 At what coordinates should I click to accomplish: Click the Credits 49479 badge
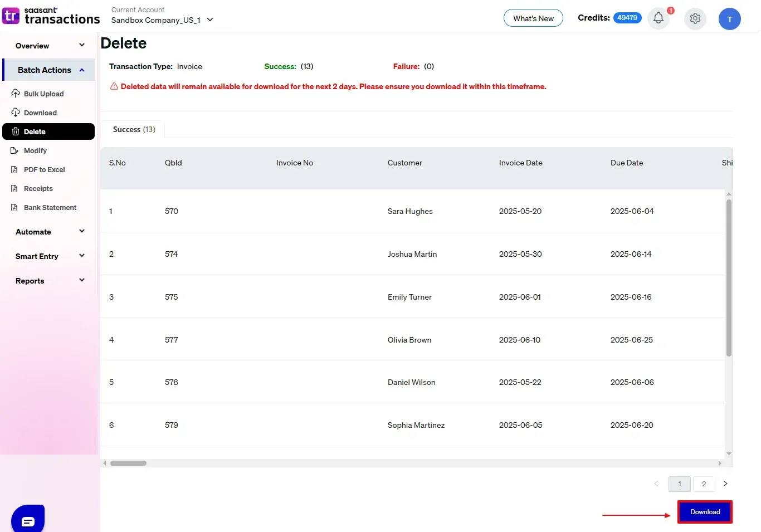tap(627, 18)
